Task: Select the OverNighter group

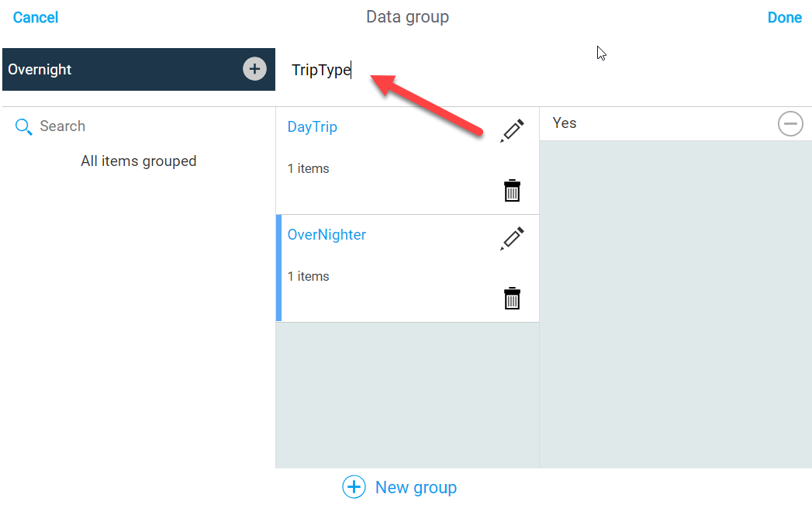Action: pos(327,235)
